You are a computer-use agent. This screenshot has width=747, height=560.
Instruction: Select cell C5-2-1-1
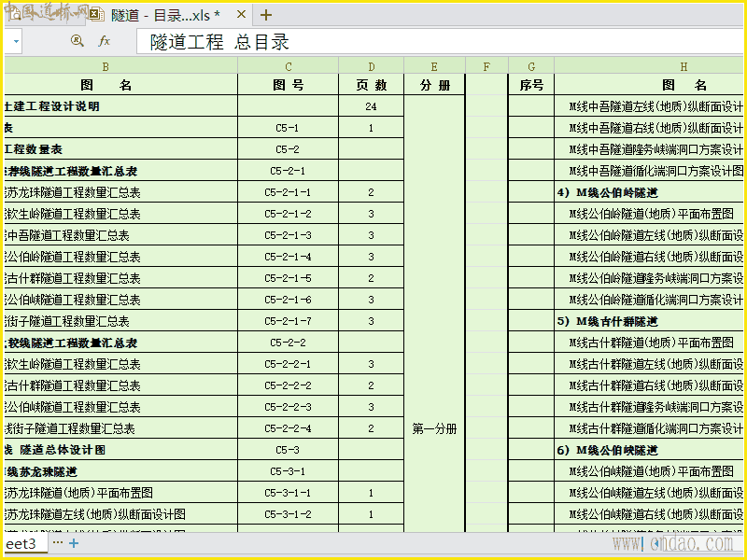pyautogui.click(x=288, y=192)
